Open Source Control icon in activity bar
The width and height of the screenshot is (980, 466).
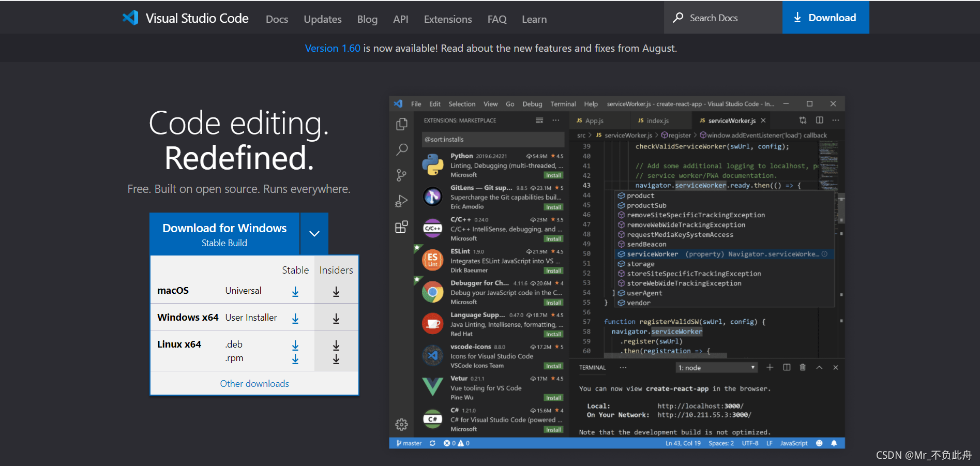401,175
